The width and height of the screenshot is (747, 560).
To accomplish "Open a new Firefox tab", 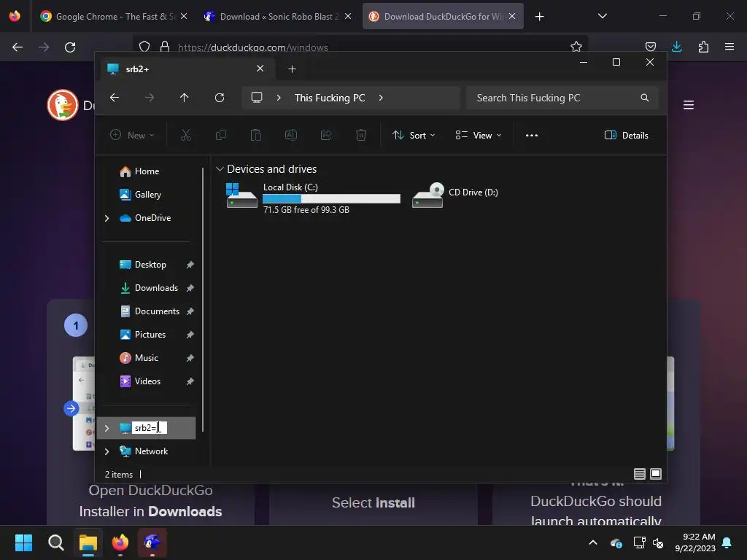I will (539, 17).
